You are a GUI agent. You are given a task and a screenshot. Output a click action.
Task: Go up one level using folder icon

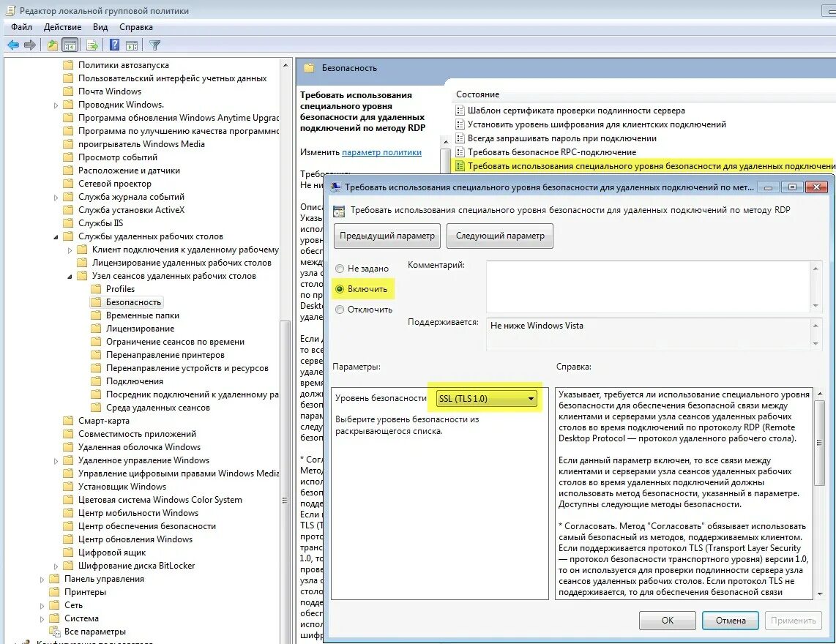pos(52,45)
